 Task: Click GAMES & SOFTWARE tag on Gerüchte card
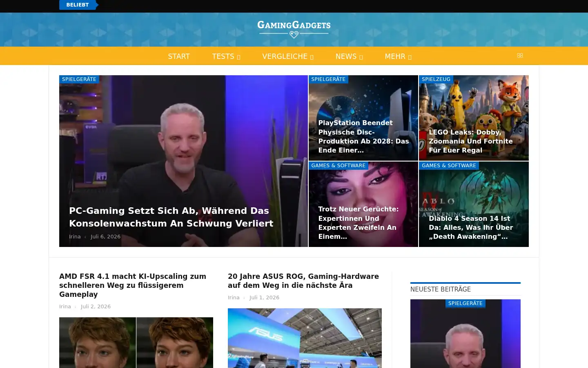(x=339, y=166)
